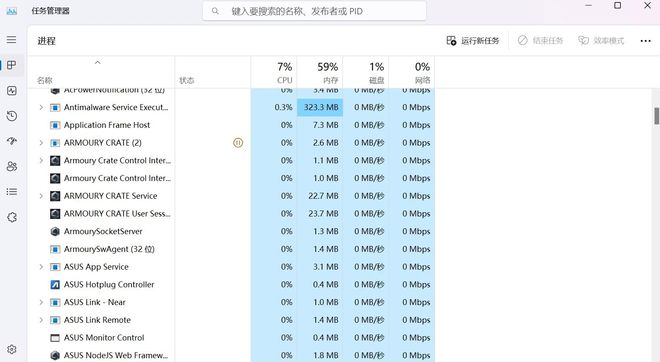
Task: Click 结束任务 (End task) button
Action: click(x=540, y=41)
